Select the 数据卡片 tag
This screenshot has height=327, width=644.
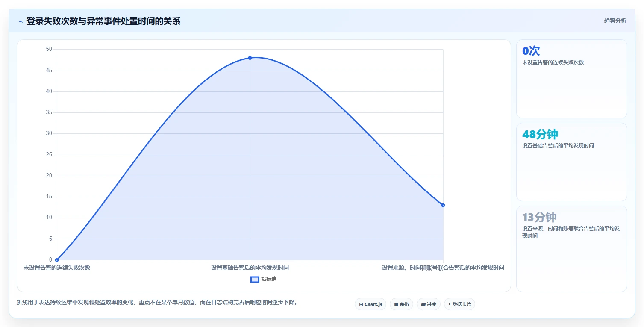[459, 304]
